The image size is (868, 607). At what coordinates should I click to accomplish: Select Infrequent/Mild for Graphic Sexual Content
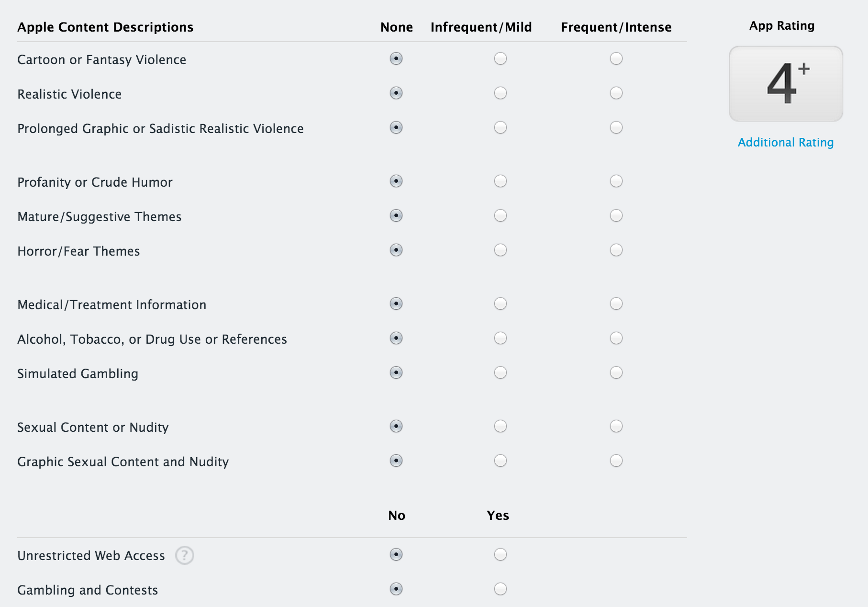point(500,461)
